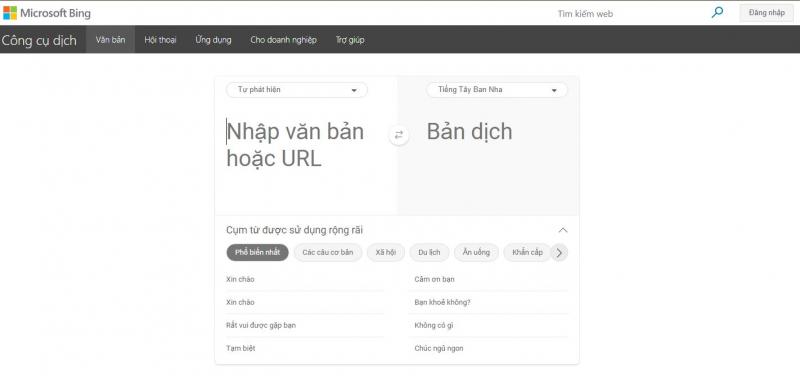Screen dimensions: 800x376
Task: Switch to the Hội thoại tab
Action: click(x=160, y=40)
